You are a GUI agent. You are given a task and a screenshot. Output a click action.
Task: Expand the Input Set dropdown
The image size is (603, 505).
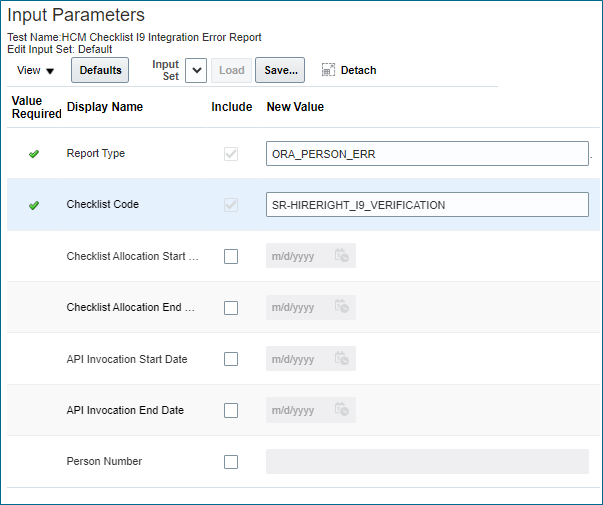point(196,70)
